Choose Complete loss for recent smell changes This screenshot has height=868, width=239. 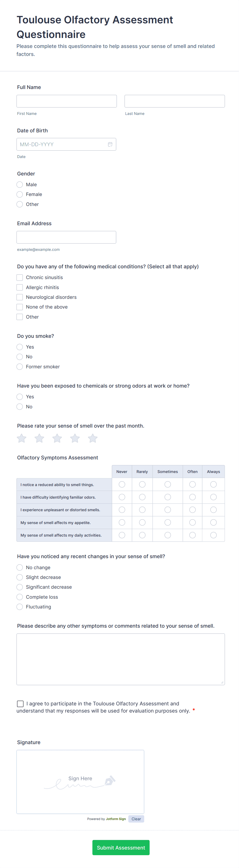pyautogui.click(x=20, y=597)
